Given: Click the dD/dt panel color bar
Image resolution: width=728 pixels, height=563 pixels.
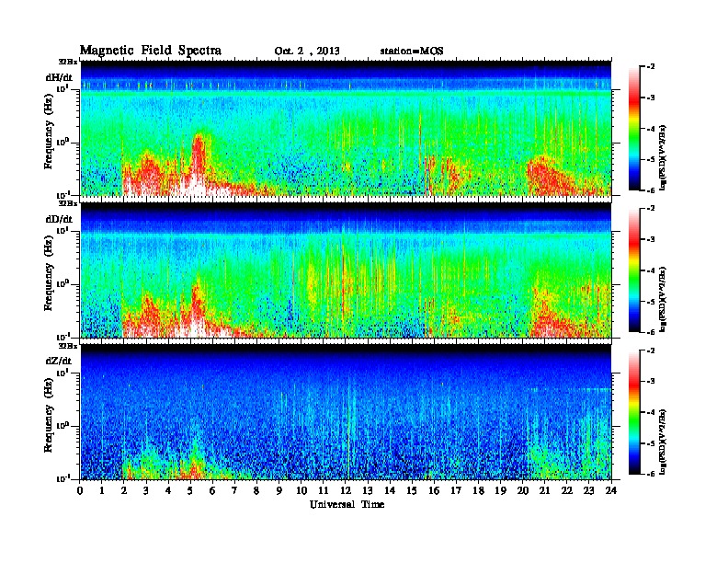Looking at the screenshot, I should [633, 270].
